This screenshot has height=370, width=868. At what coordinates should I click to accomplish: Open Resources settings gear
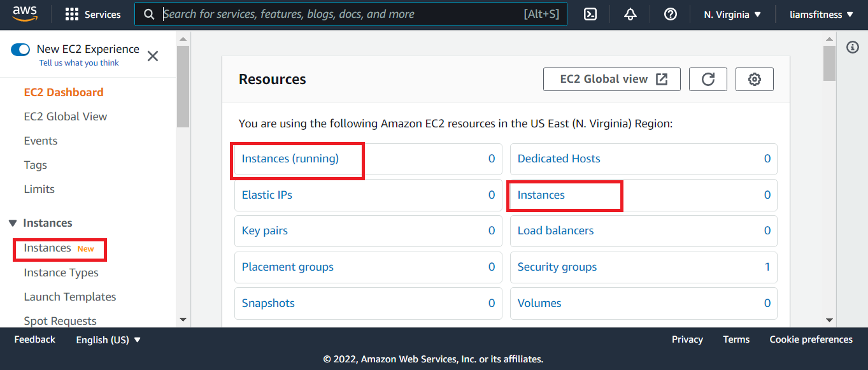(755, 79)
